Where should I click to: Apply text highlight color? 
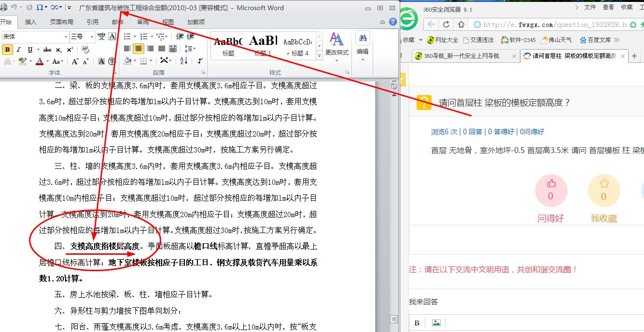point(22,61)
